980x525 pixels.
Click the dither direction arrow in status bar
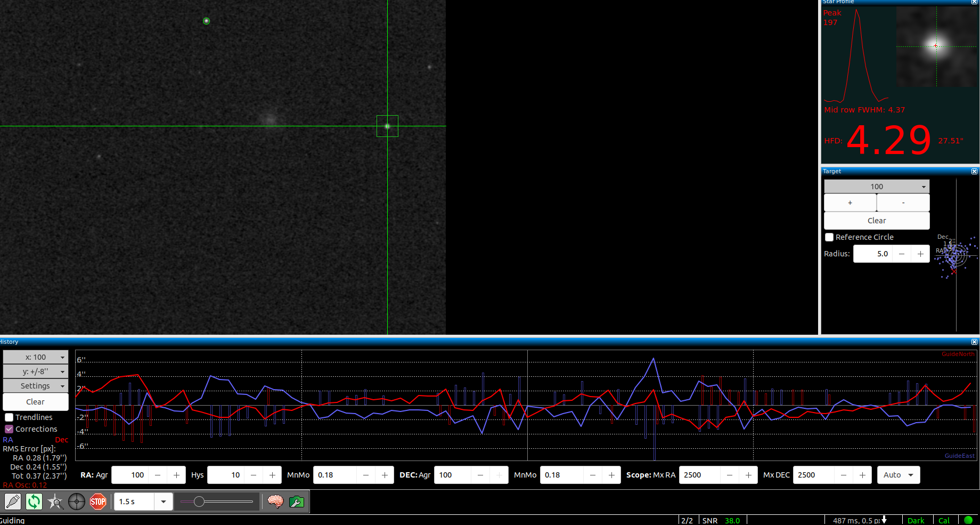click(884, 520)
